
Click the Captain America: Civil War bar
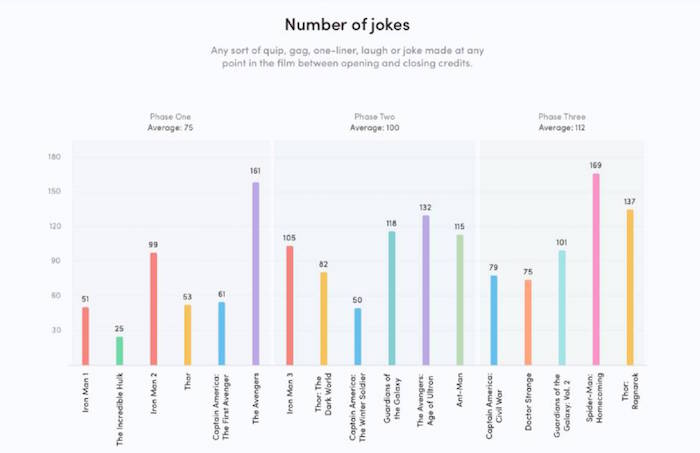point(494,320)
